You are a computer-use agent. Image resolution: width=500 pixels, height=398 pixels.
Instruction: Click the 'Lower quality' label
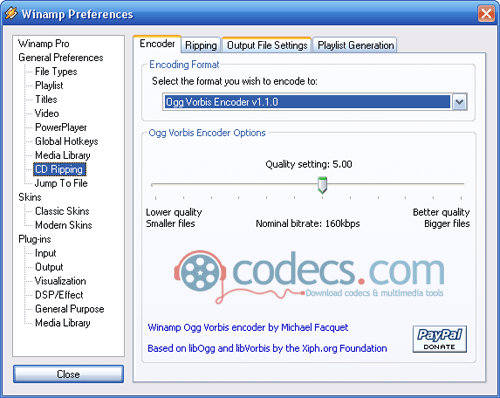(174, 212)
